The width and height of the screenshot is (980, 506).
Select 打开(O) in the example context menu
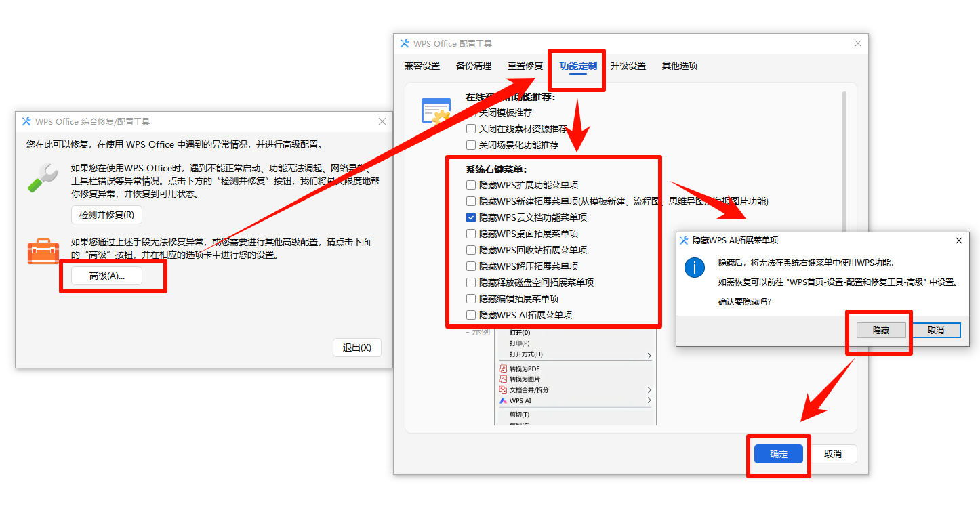[519, 333]
